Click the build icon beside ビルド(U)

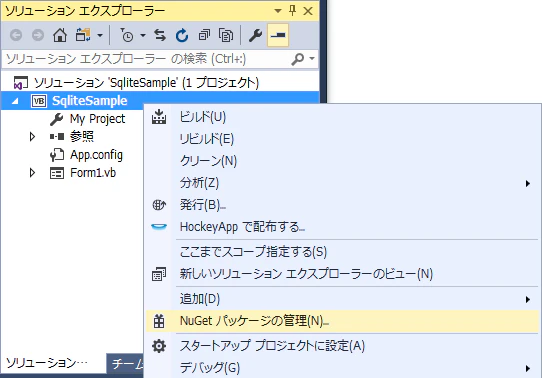click(159, 117)
